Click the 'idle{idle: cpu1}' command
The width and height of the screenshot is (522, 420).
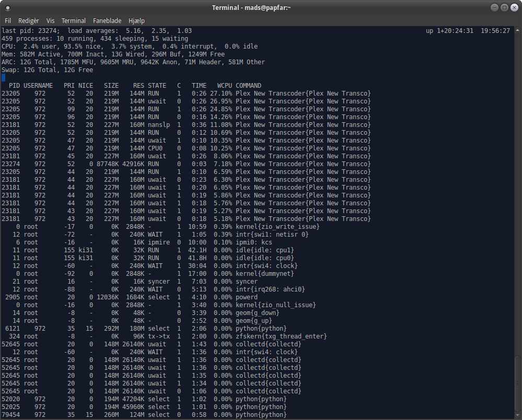point(265,250)
